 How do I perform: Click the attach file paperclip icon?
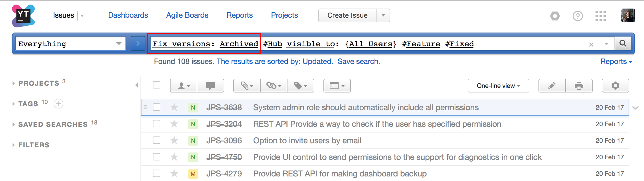tap(247, 86)
